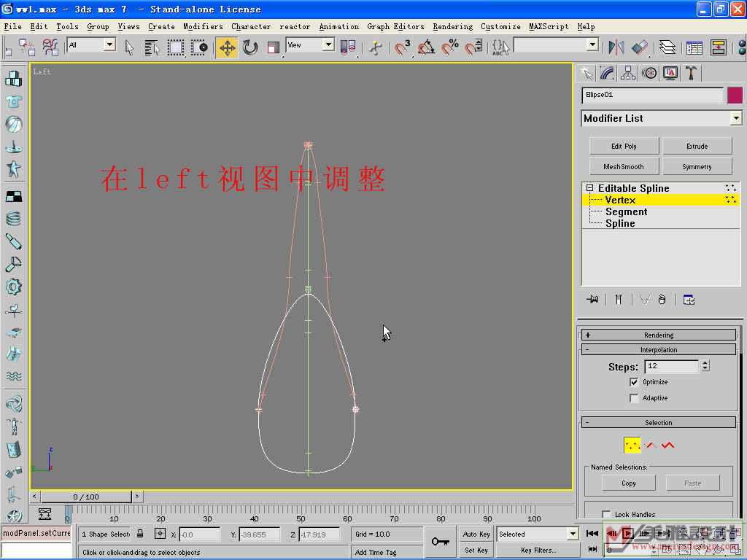Click the MeshSmooth modifier button
The image size is (747, 560).
(x=624, y=167)
